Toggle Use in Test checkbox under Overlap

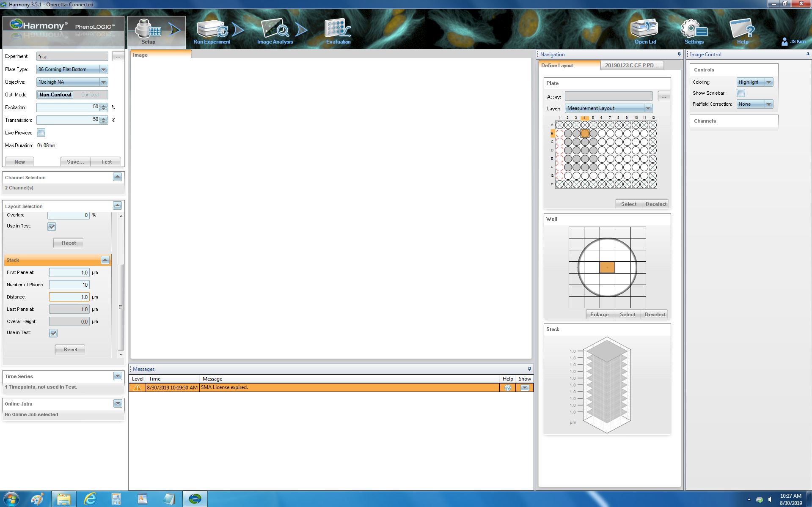52,227
